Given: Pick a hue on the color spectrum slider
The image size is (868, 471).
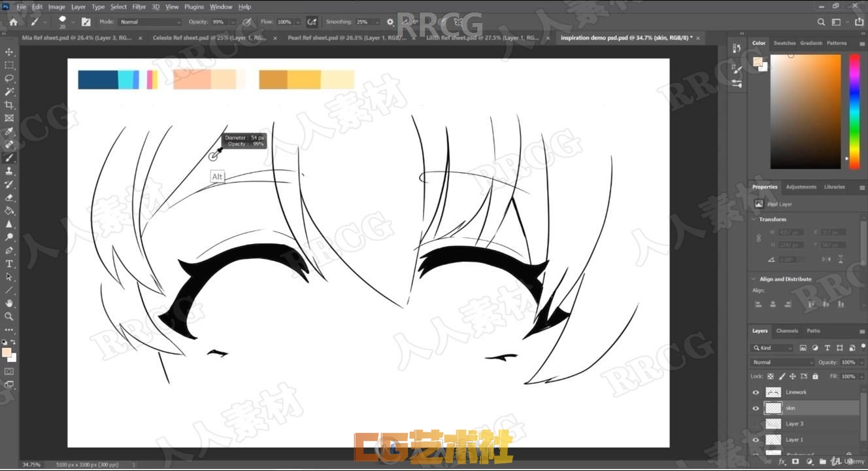Looking at the screenshot, I should pyautogui.click(x=854, y=111).
